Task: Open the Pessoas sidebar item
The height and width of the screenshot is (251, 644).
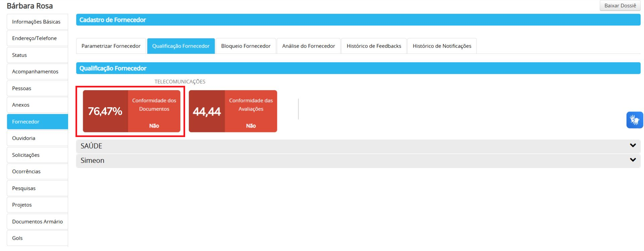Action: point(37,88)
